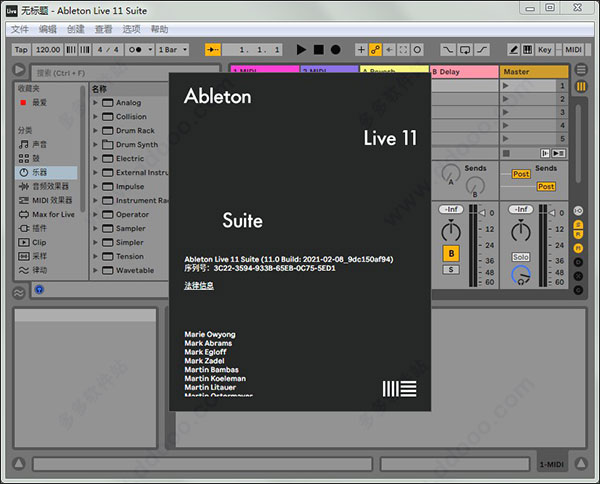Expand the Operator instrument
600x484 pixels.
click(x=95, y=214)
